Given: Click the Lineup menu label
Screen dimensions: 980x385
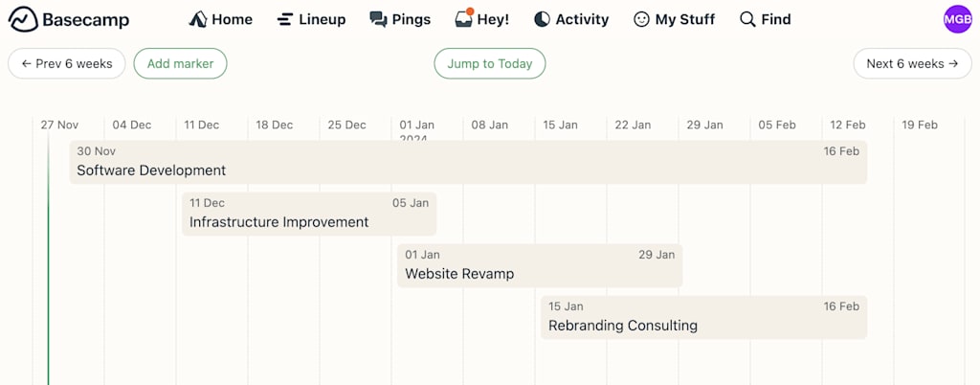Looking at the screenshot, I should tap(322, 19).
